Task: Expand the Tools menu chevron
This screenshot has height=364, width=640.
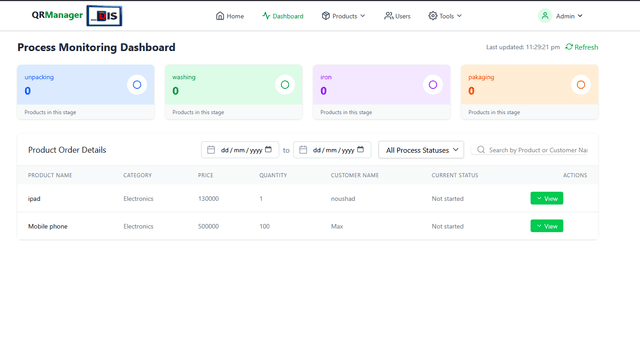Action: point(459,16)
